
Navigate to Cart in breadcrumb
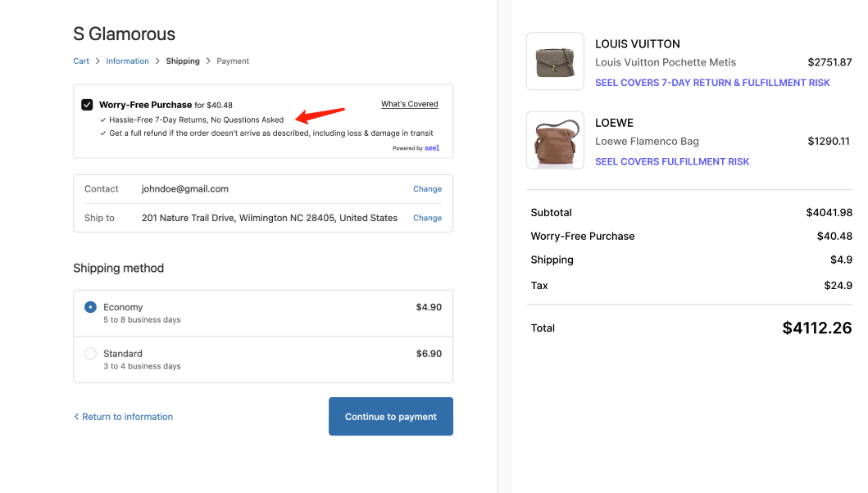81,61
